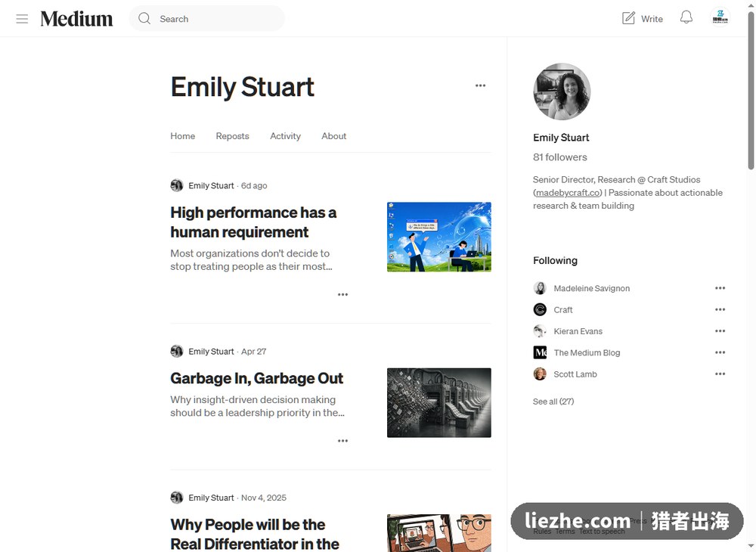This screenshot has height=552, width=756.
Task: Click See all (27) following
Action: pos(553,402)
